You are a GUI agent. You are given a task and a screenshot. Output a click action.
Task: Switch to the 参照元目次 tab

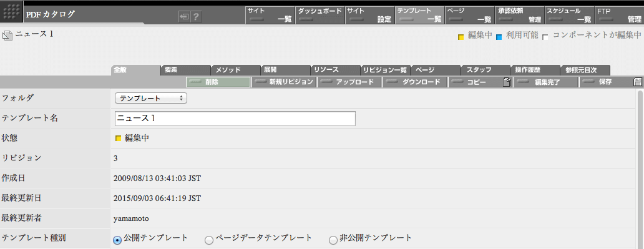click(x=585, y=70)
